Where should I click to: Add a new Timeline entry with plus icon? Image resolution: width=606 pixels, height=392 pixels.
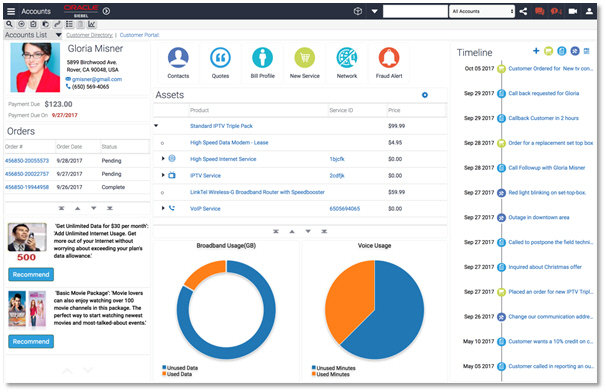[x=536, y=51]
